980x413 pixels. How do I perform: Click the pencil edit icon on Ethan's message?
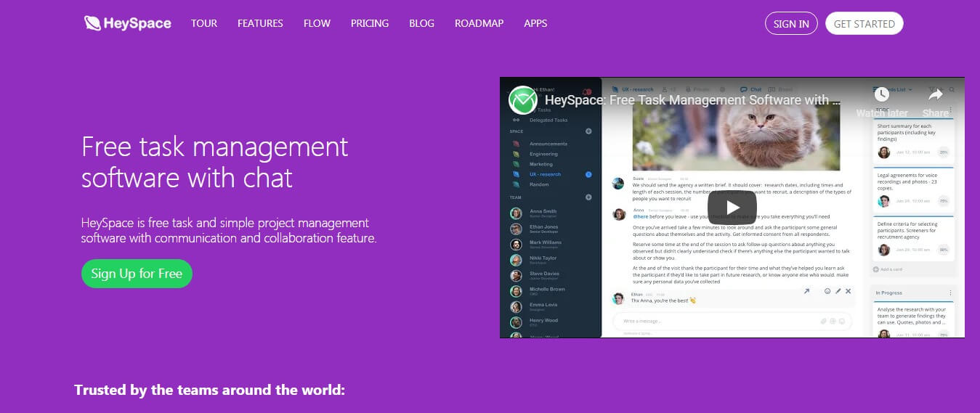click(838, 291)
